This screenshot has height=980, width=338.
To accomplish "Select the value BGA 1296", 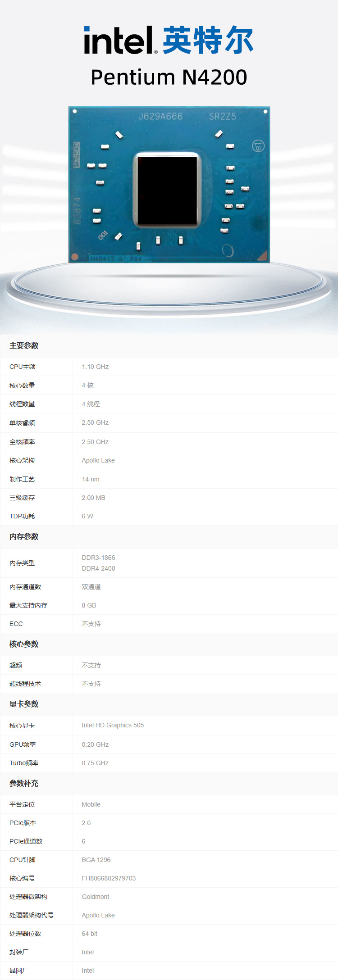I will pyautogui.click(x=96, y=860).
